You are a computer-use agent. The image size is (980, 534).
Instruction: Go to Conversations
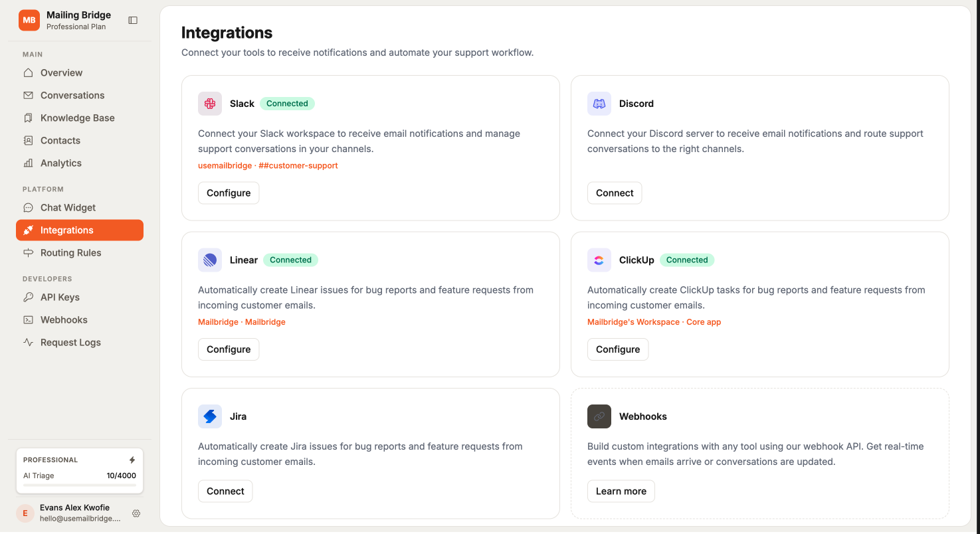tap(80, 95)
